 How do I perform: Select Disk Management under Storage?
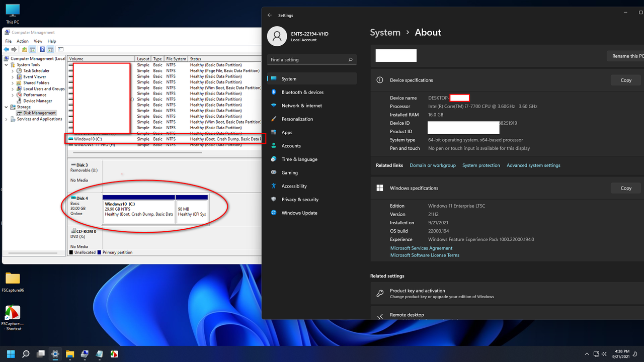pos(40,113)
